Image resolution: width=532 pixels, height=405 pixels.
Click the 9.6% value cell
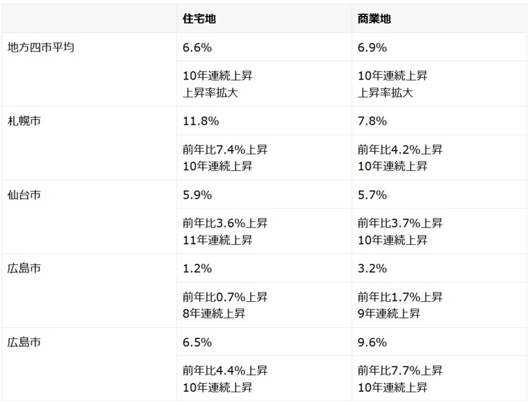point(372,343)
